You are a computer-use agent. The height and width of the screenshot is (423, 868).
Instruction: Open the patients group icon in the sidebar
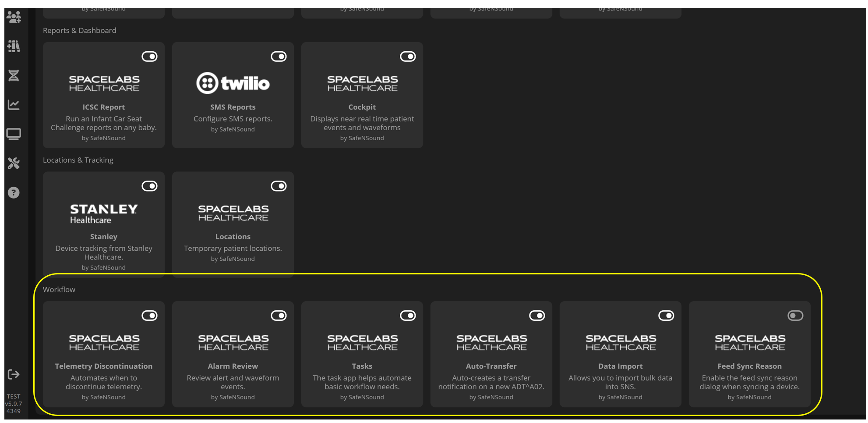pos(14,17)
